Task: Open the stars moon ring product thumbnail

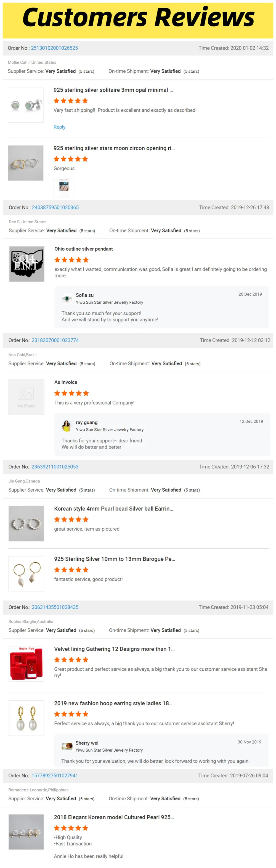Action: [x=26, y=163]
